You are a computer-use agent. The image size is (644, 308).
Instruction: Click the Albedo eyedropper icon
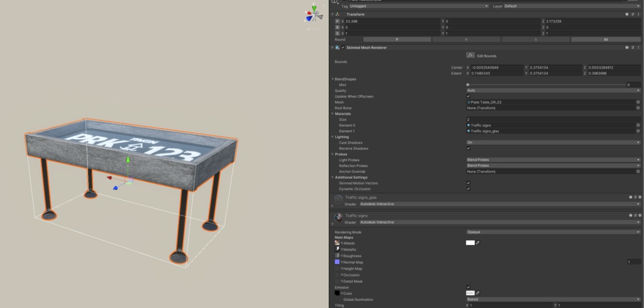coord(478,242)
